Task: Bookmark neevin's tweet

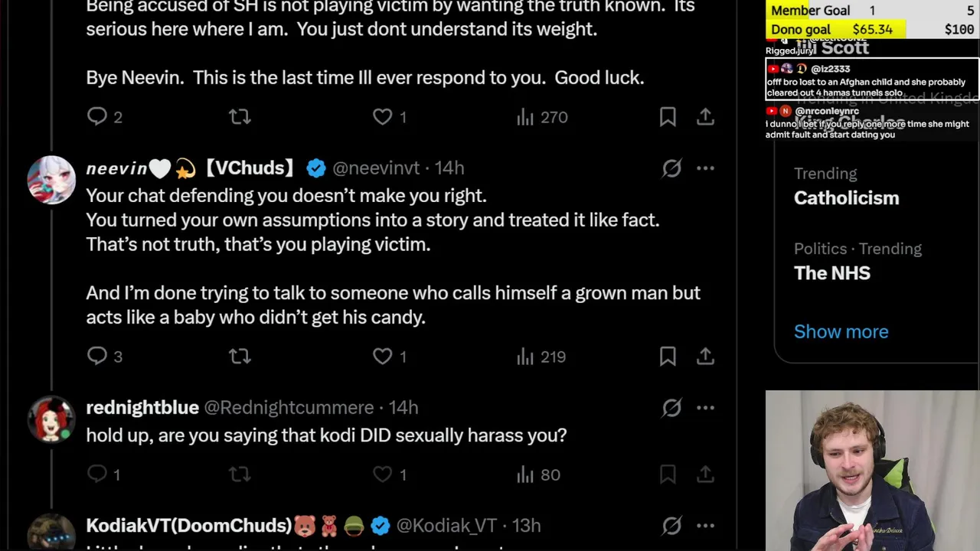Action: pyautogui.click(x=668, y=356)
